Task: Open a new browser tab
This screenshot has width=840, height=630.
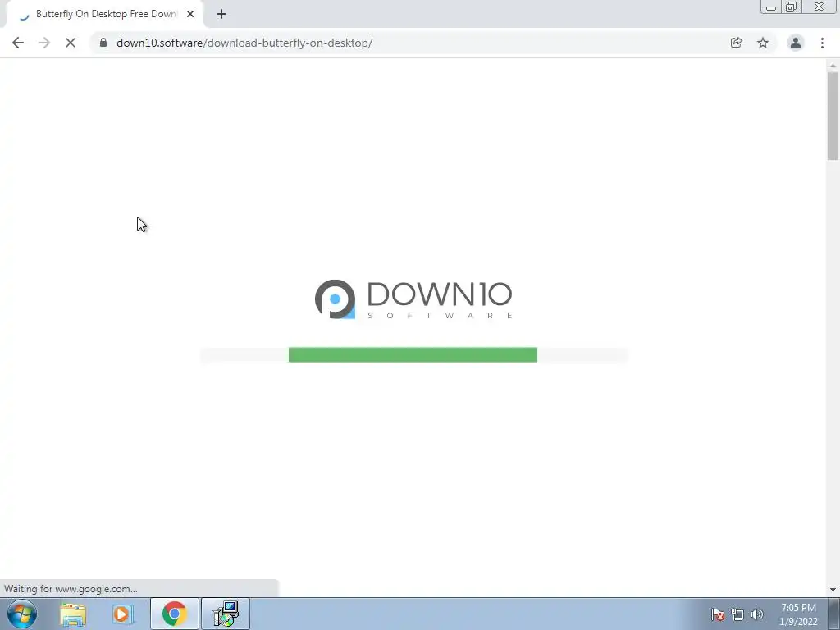Action: [x=221, y=14]
